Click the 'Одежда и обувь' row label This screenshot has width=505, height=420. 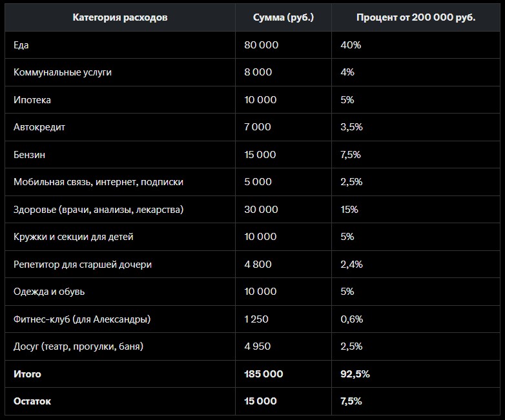click(x=49, y=292)
